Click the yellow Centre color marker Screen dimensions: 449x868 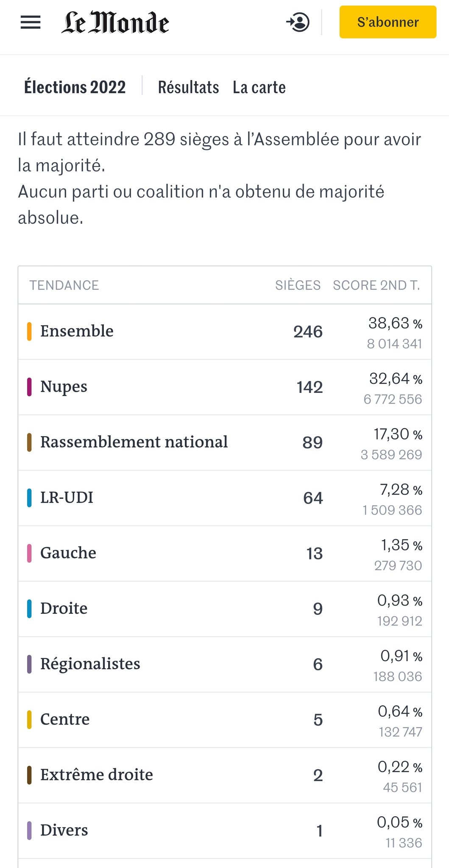point(29,720)
